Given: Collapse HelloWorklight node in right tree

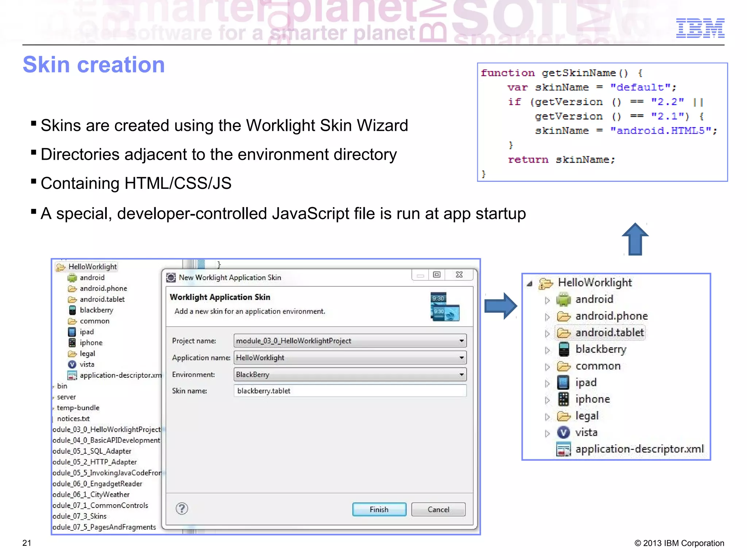Looking at the screenshot, I should pos(530,283).
